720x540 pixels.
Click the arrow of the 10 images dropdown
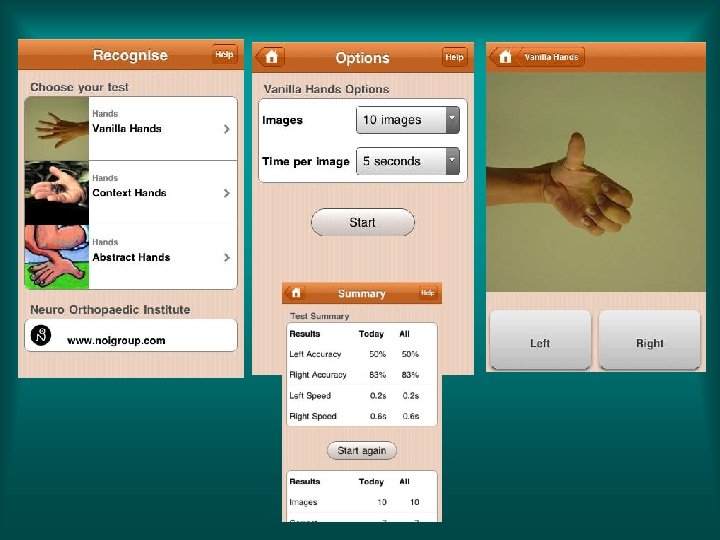pyautogui.click(x=452, y=120)
